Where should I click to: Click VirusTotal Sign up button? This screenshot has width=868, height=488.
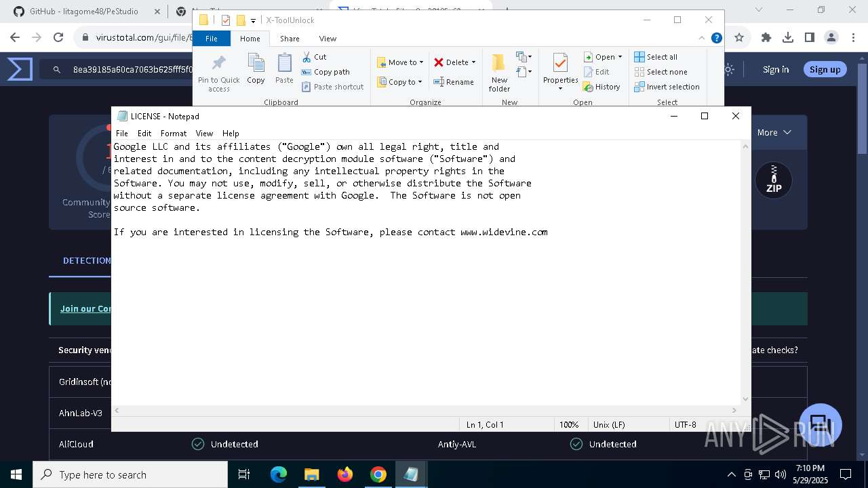tap(825, 69)
